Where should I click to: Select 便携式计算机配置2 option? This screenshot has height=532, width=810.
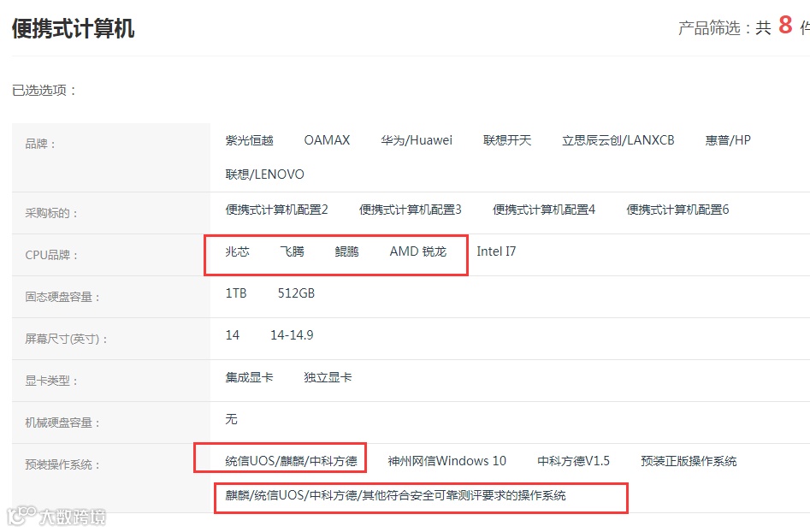click(x=276, y=210)
